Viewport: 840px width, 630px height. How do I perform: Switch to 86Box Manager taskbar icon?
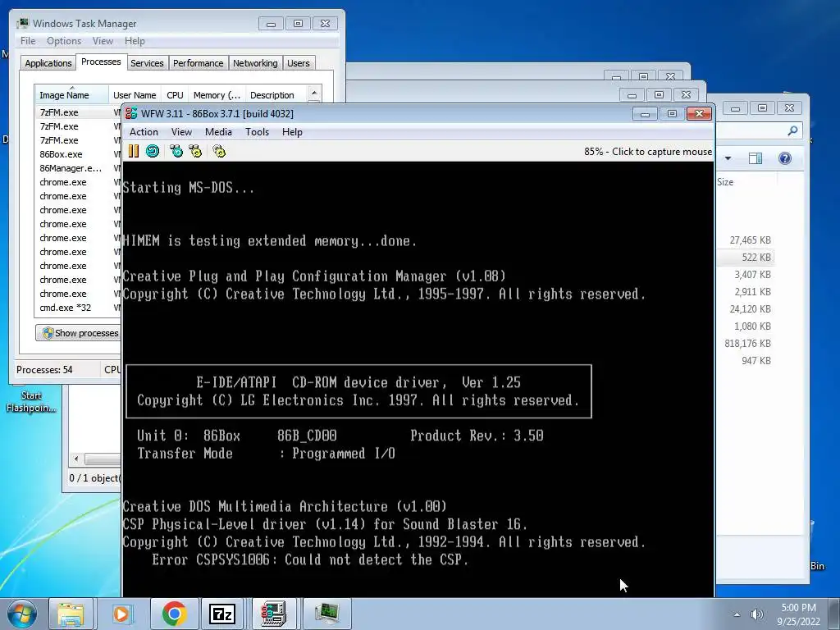274,614
